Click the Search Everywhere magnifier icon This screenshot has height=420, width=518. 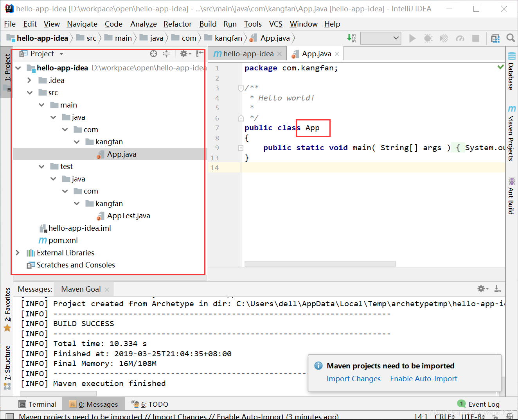tap(511, 38)
